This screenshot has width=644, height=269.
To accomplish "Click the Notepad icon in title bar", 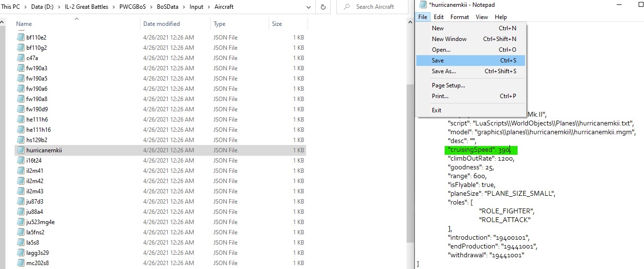I will tap(422, 5).
